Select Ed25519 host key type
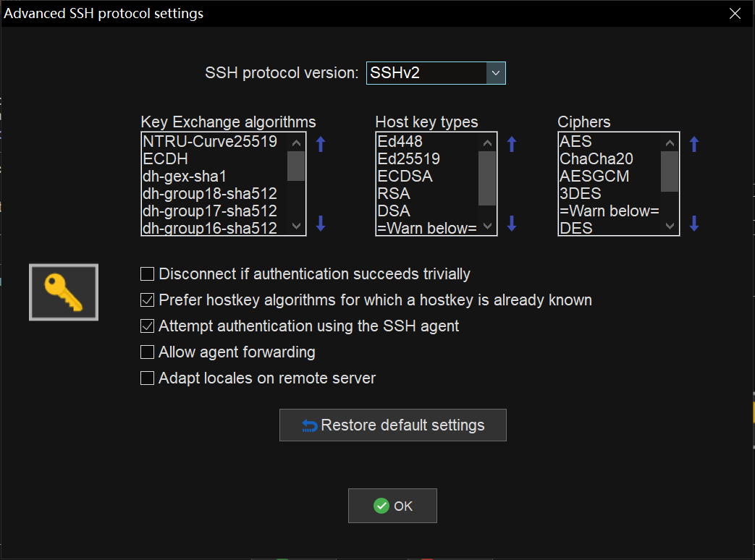 tap(409, 159)
